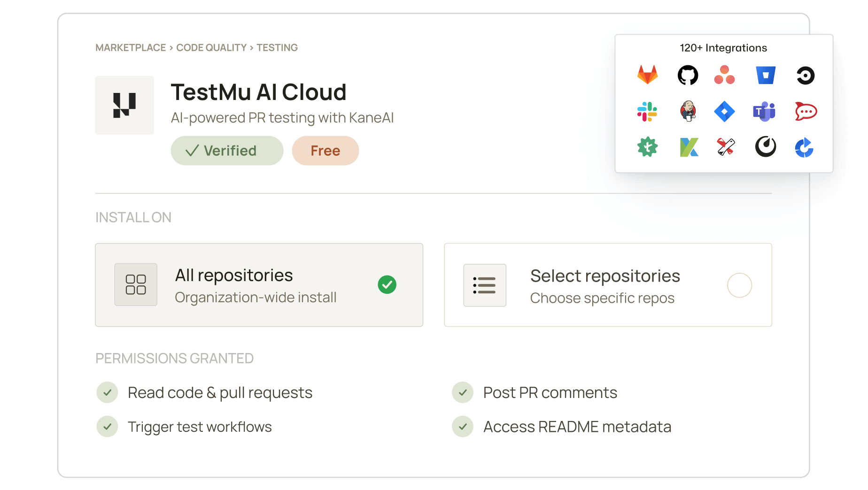Click the Bitbucket integration icon
This screenshot has width=868, height=490.
[766, 75]
